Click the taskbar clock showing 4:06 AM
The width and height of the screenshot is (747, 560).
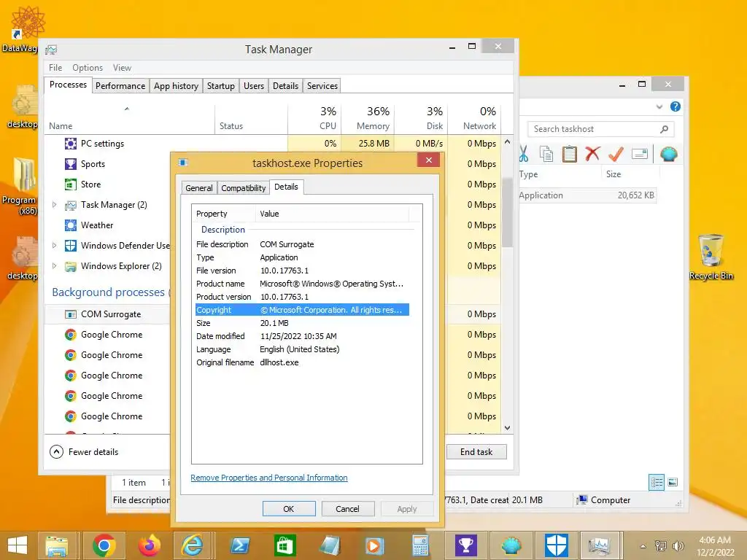pyautogui.click(x=715, y=546)
